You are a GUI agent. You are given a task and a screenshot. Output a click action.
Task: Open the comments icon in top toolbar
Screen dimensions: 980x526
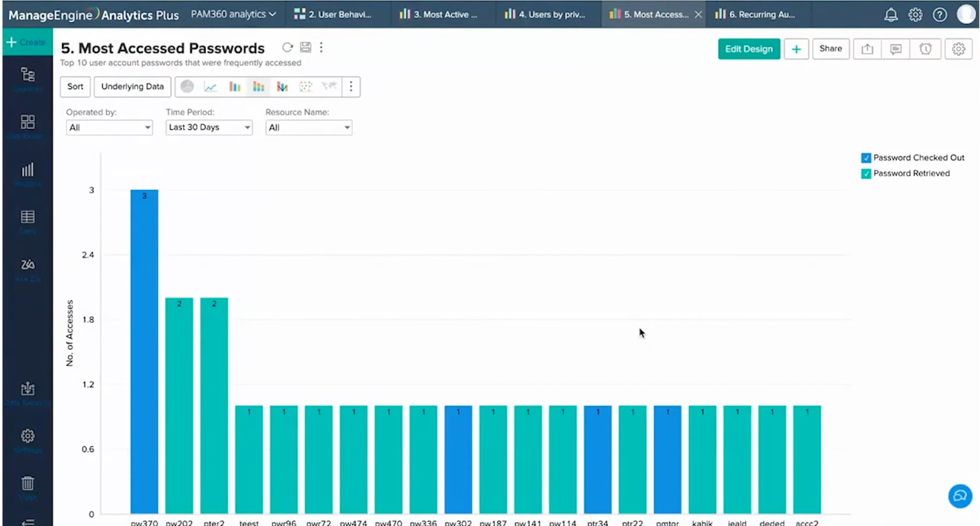pyautogui.click(x=895, y=49)
